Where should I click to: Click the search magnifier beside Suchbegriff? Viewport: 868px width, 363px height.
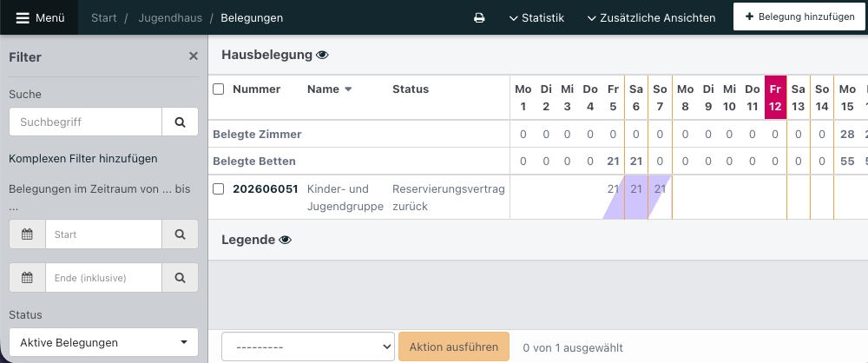click(x=180, y=122)
